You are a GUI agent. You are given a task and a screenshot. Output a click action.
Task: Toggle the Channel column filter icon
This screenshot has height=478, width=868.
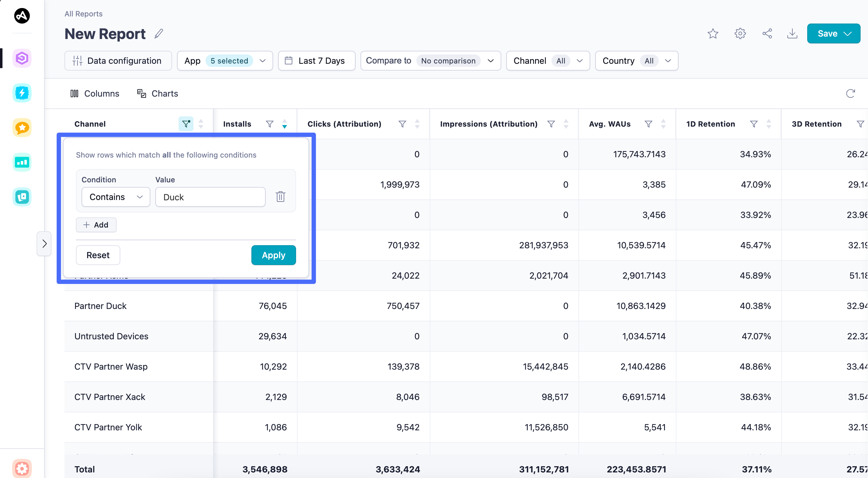(x=186, y=124)
